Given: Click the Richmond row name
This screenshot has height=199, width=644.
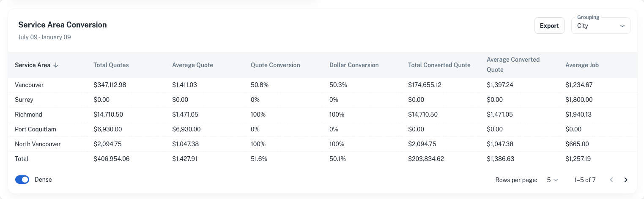Looking at the screenshot, I should [x=27, y=114].
